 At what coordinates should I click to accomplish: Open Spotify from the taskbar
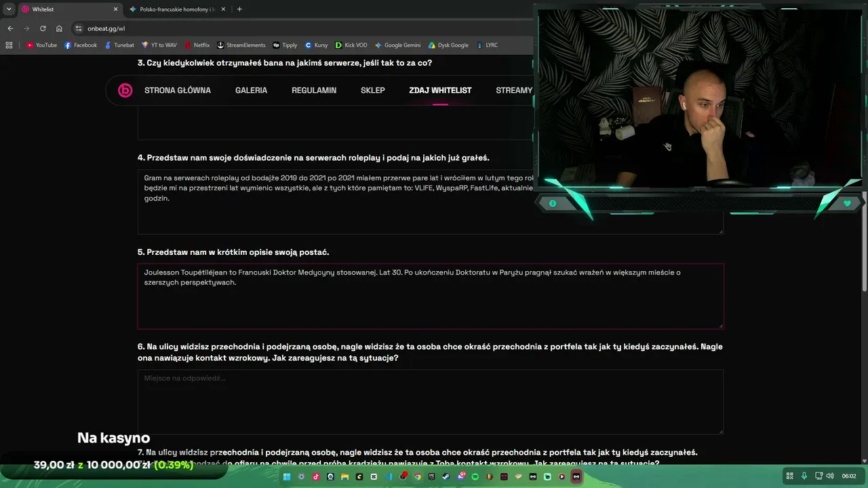pyautogui.click(x=475, y=476)
